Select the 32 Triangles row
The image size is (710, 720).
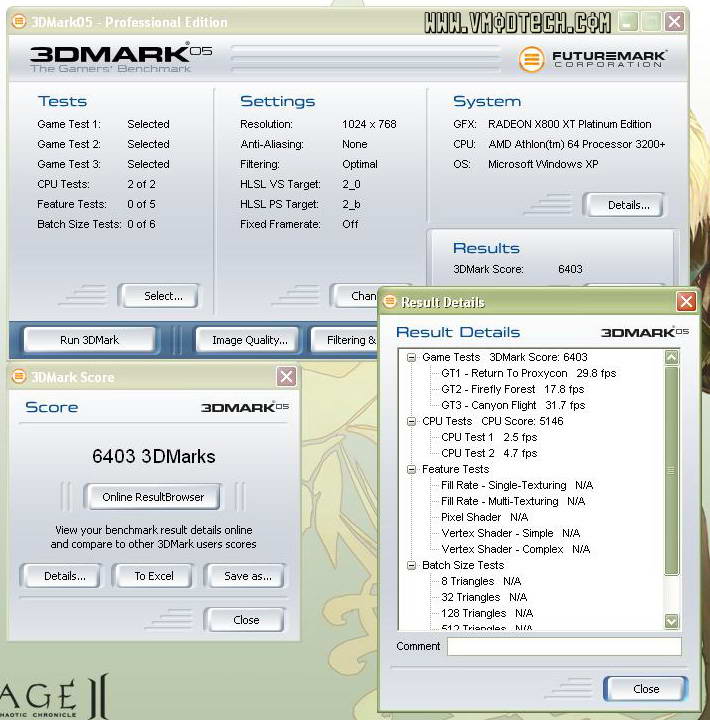tap(484, 597)
